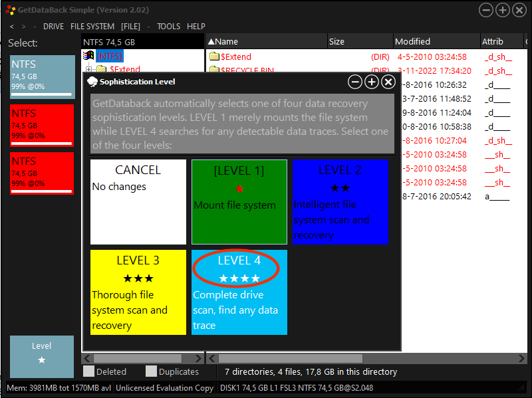Sort file list by Name column

(267, 42)
